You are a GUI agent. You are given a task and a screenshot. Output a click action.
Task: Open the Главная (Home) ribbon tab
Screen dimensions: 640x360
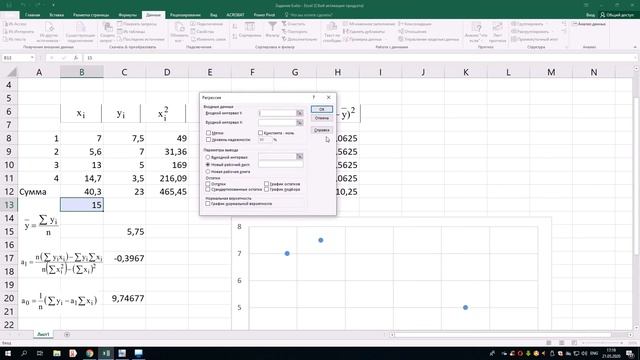(32, 15)
